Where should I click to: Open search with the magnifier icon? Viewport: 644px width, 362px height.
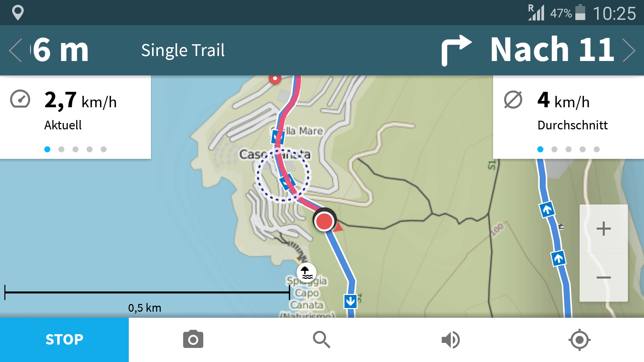322,340
